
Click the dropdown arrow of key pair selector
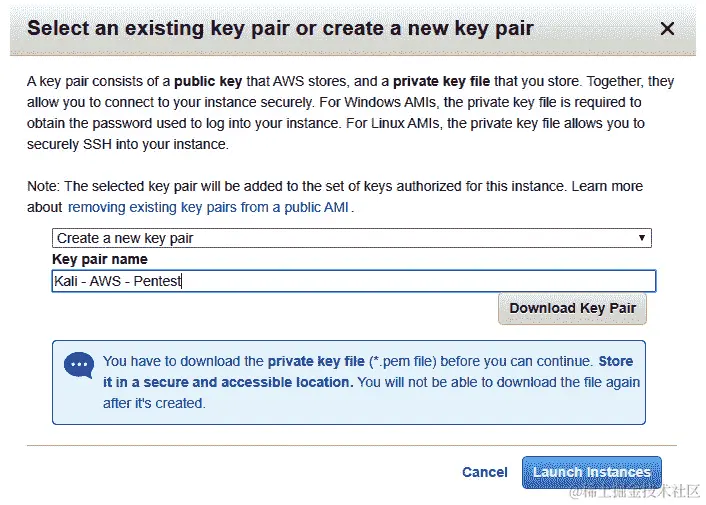pyautogui.click(x=642, y=238)
